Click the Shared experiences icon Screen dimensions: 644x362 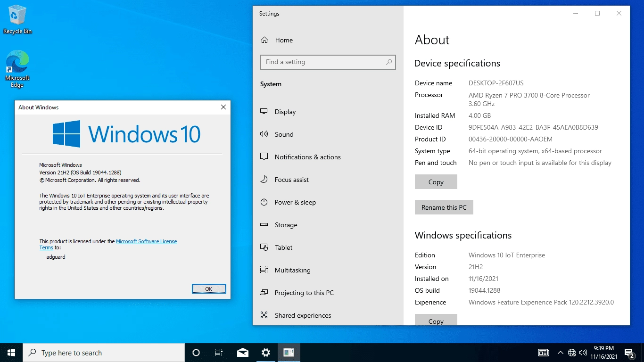tap(264, 315)
